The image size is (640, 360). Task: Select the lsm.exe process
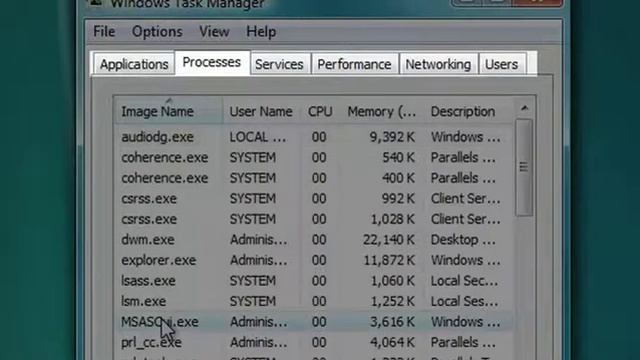144,301
